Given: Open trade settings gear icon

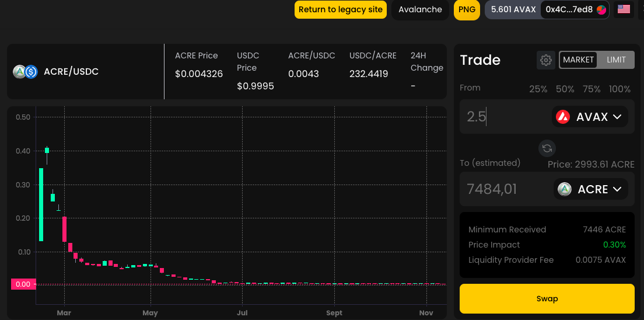Looking at the screenshot, I should [546, 60].
